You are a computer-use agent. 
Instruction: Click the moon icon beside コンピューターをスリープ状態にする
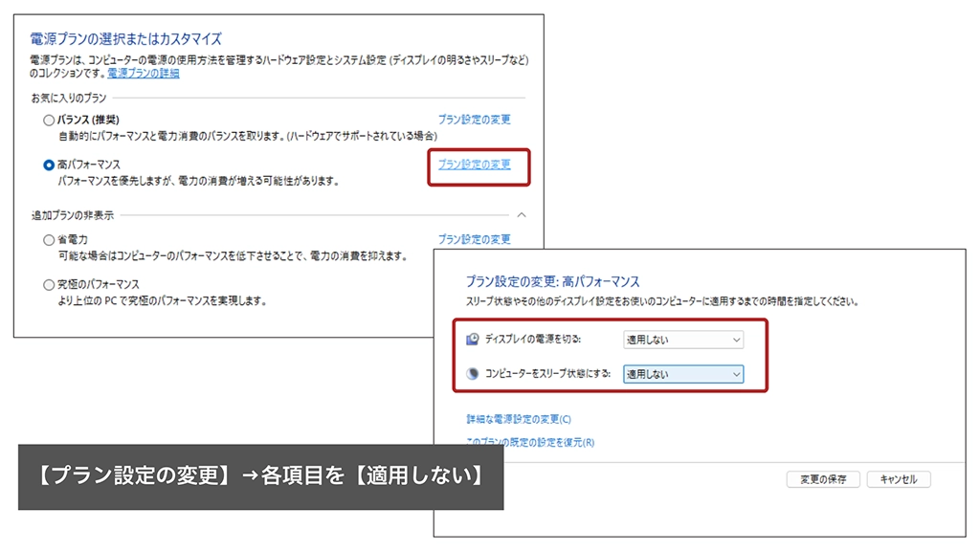pos(472,374)
